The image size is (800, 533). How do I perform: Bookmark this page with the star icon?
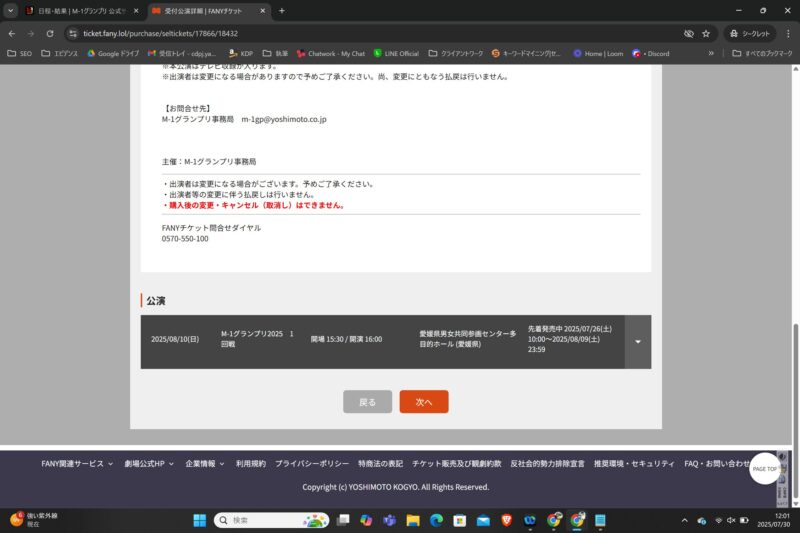706,34
